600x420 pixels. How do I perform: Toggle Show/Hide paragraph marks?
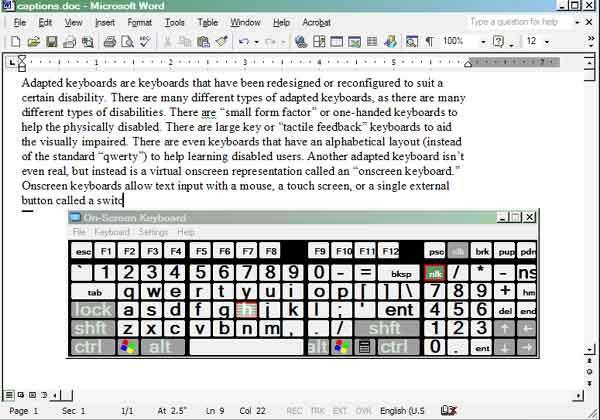(x=430, y=41)
